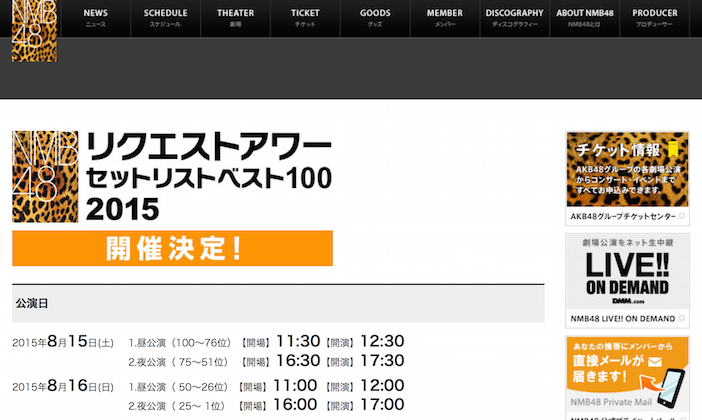Open the GOODS menu item
The width and height of the screenshot is (702, 420).
click(x=375, y=18)
